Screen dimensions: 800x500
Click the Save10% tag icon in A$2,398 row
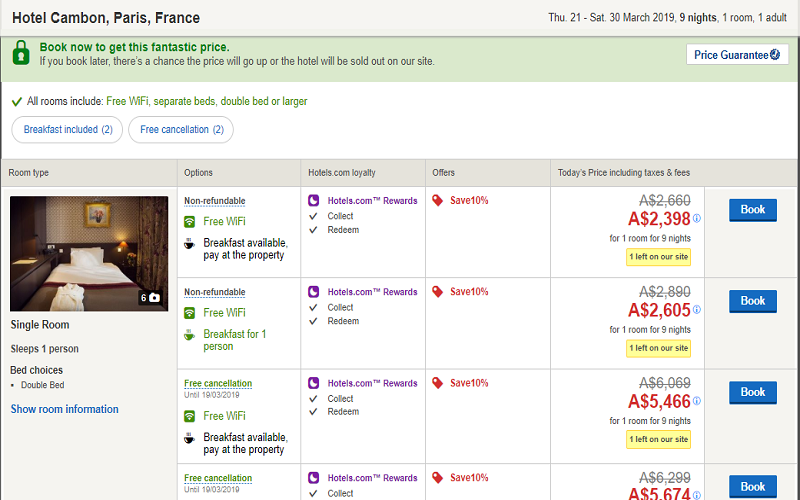point(437,201)
